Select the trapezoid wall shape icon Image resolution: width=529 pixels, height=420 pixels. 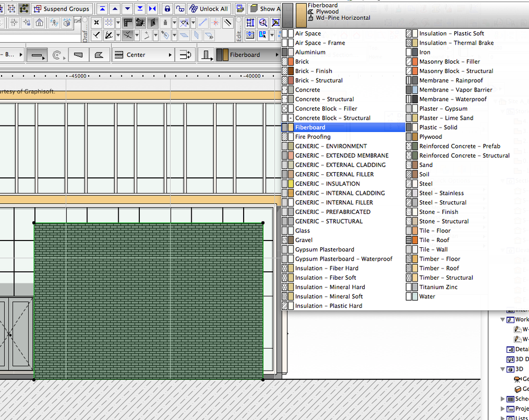tap(78, 55)
